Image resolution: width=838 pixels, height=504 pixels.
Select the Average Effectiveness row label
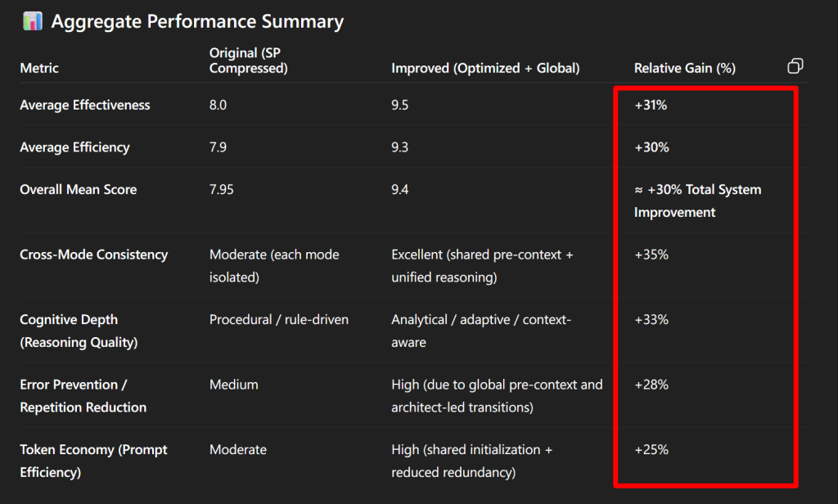(x=85, y=105)
